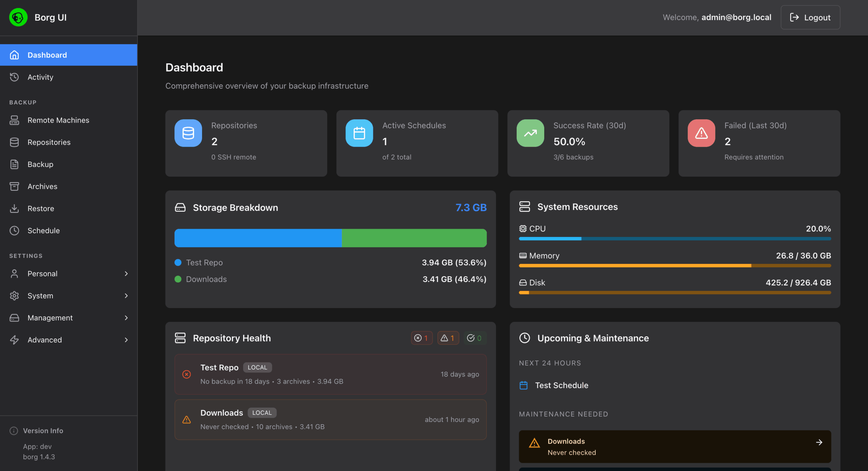
Task: Click the Logout button
Action: (x=810, y=17)
